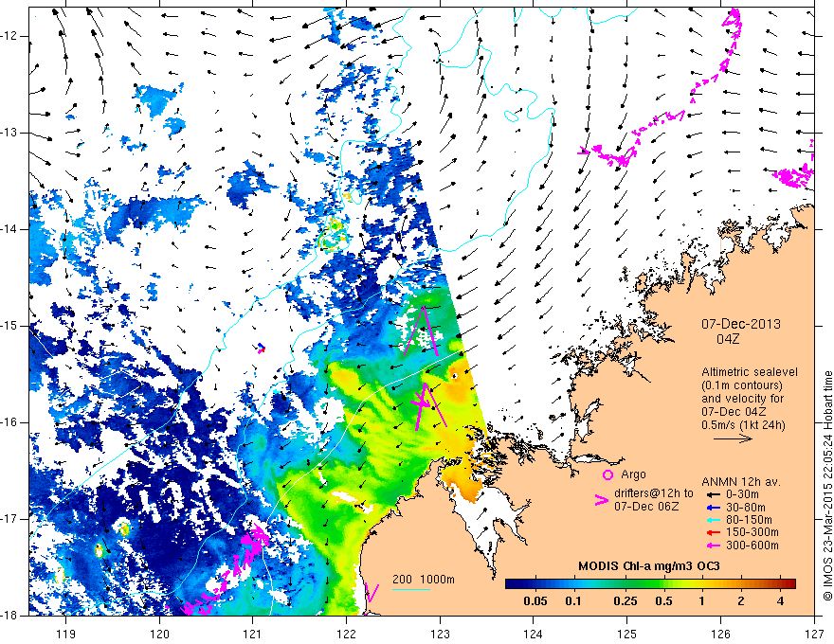This screenshot has width=834, height=644.
Task: Click the longitude axis label '123'
Action: (x=440, y=634)
